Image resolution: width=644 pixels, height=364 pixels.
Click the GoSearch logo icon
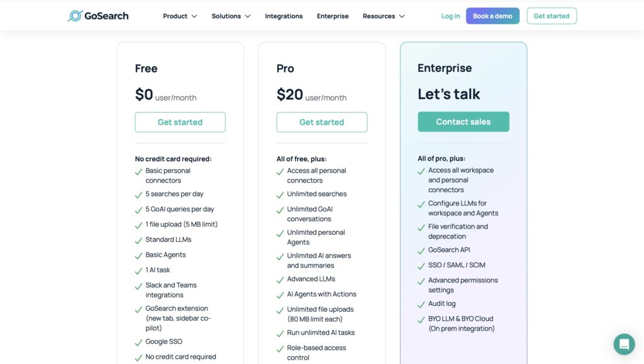click(x=74, y=15)
